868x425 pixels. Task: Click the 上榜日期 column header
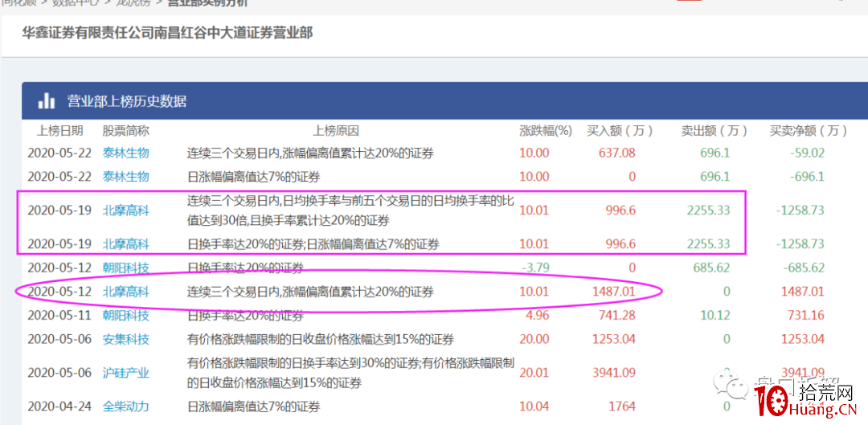[x=59, y=131]
